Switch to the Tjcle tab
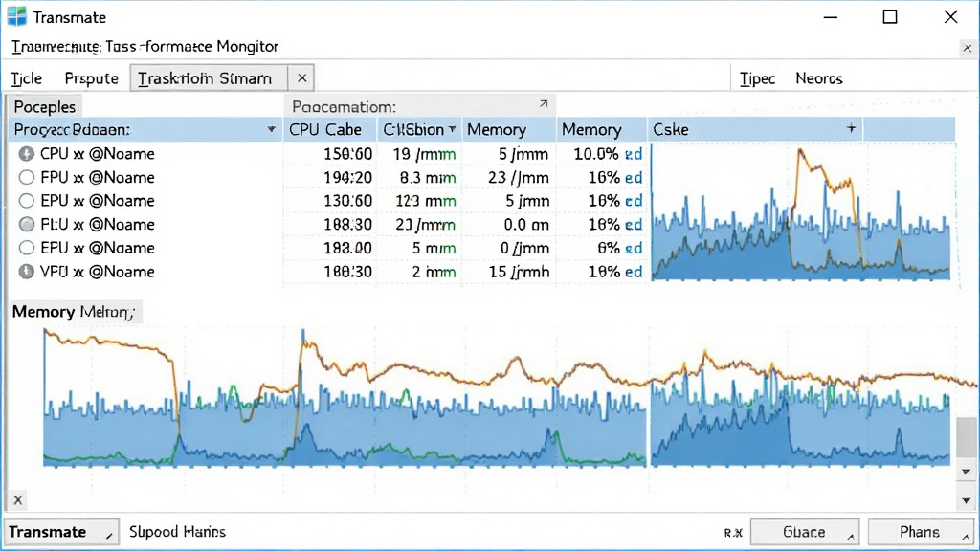Image resolution: width=980 pixels, height=551 pixels. (26, 78)
